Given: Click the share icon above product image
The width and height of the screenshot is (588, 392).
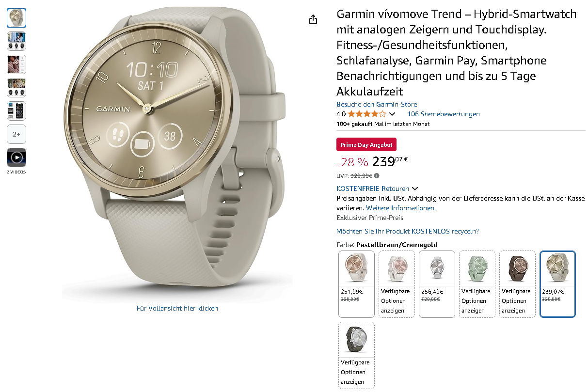Looking at the screenshot, I should pyautogui.click(x=313, y=19).
